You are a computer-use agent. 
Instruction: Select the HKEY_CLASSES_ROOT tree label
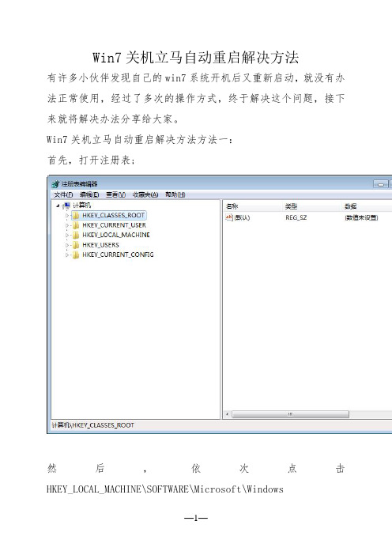[113, 215]
